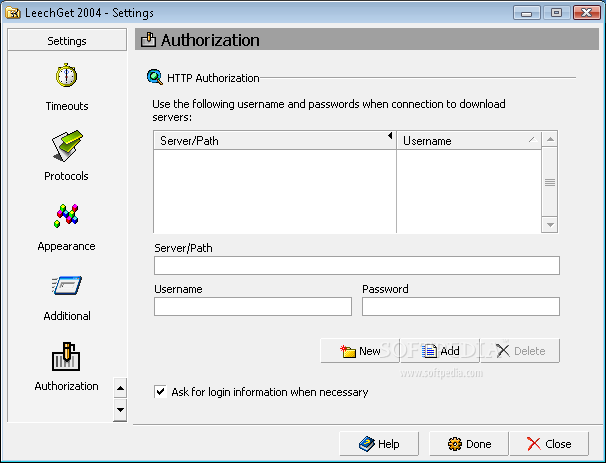Click the HTTP Authorization magnifier icon

155,77
